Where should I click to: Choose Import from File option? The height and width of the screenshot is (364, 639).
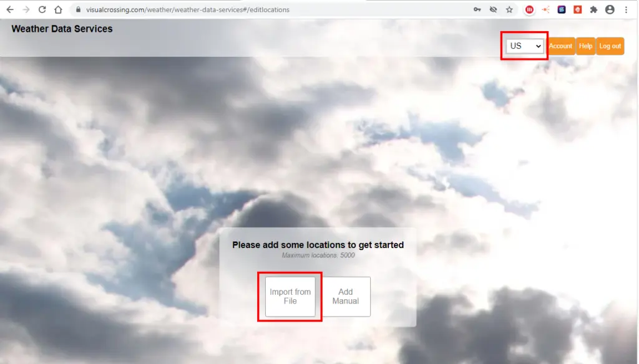point(290,297)
